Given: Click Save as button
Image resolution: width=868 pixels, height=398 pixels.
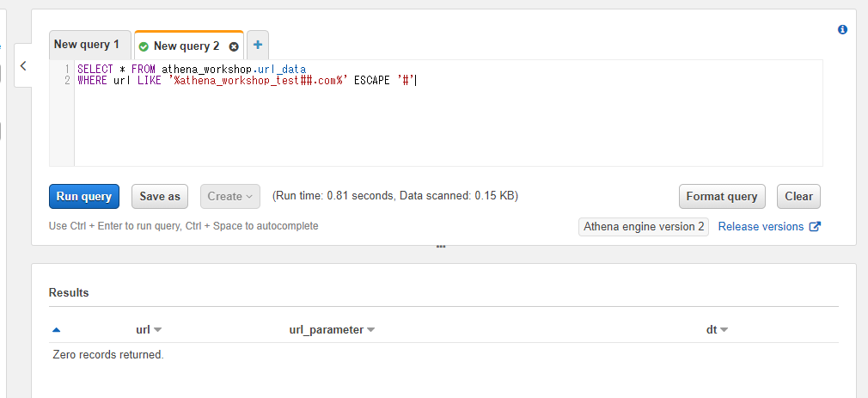Looking at the screenshot, I should click(160, 197).
